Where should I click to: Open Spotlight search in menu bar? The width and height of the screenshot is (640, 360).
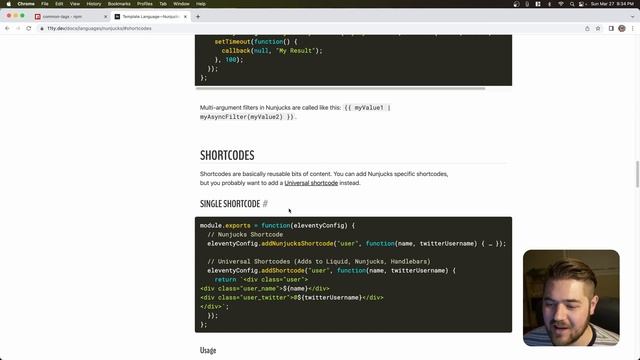pyautogui.click(x=572, y=4)
